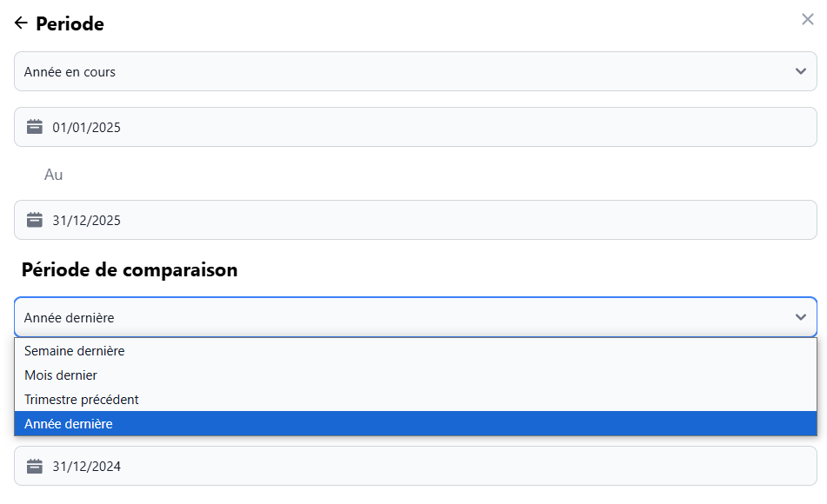Click calendar icon next to 31/12/2025

click(35, 220)
